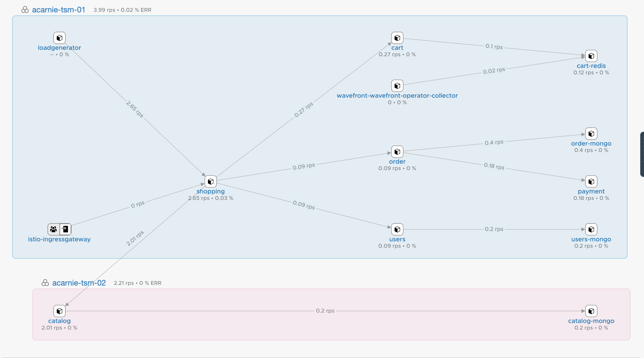Click the acarnie-tsm-01 cluster icon
This screenshot has height=358, width=644.
tap(25, 10)
